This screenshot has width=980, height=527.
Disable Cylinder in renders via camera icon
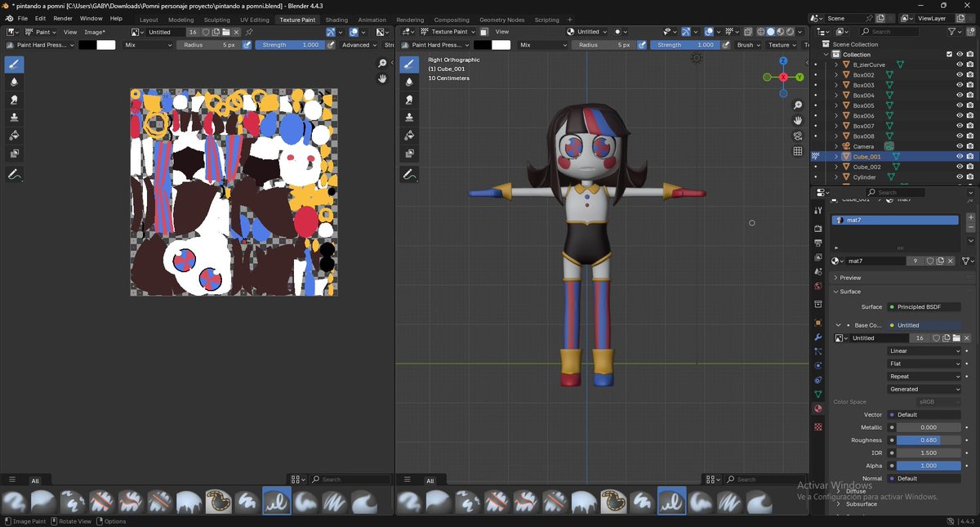(969, 177)
